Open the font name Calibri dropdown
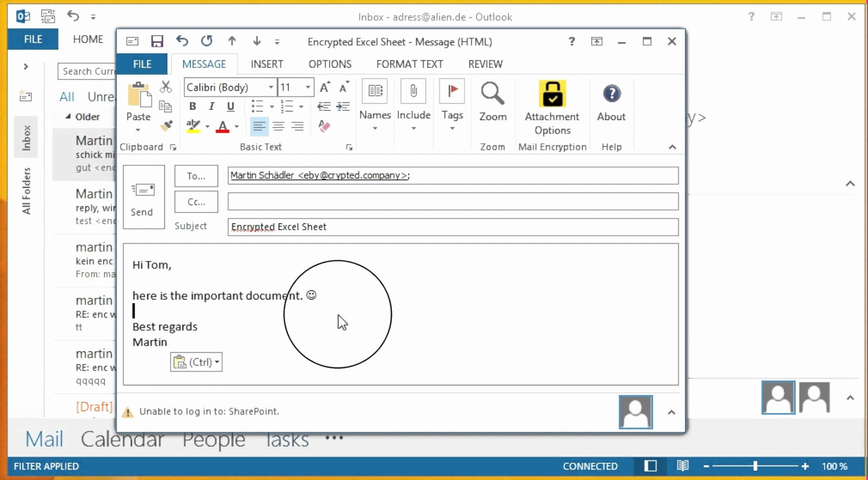 (x=271, y=88)
